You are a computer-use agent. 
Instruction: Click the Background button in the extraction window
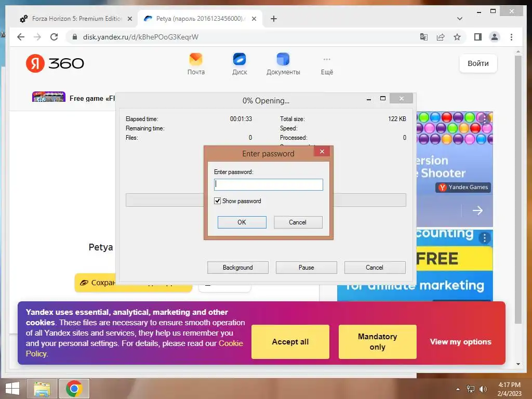pyautogui.click(x=238, y=268)
